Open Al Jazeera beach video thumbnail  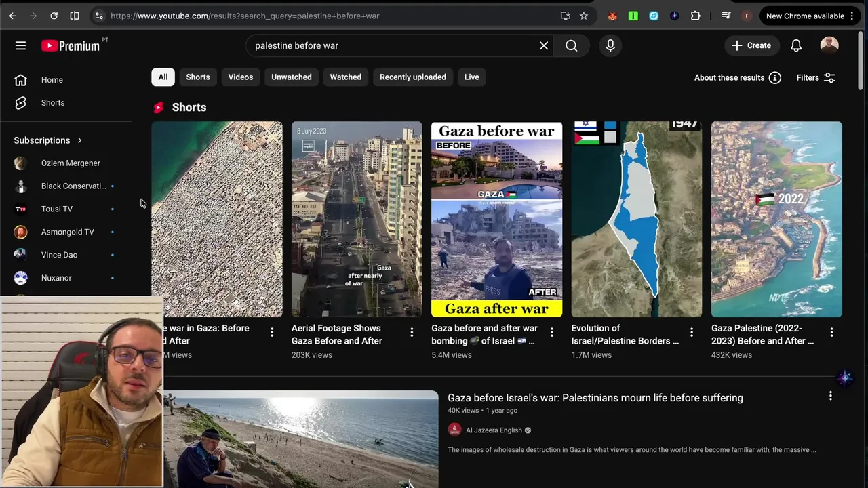[301, 439]
